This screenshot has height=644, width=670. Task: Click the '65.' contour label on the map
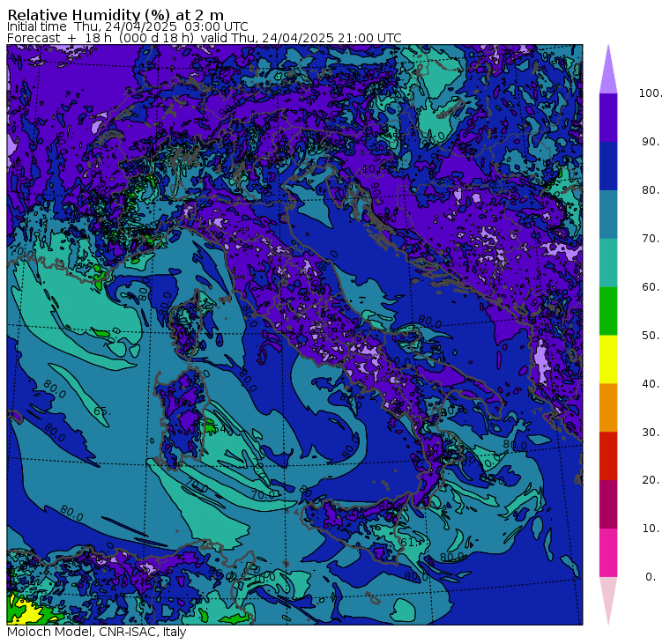(x=102, y=411)
